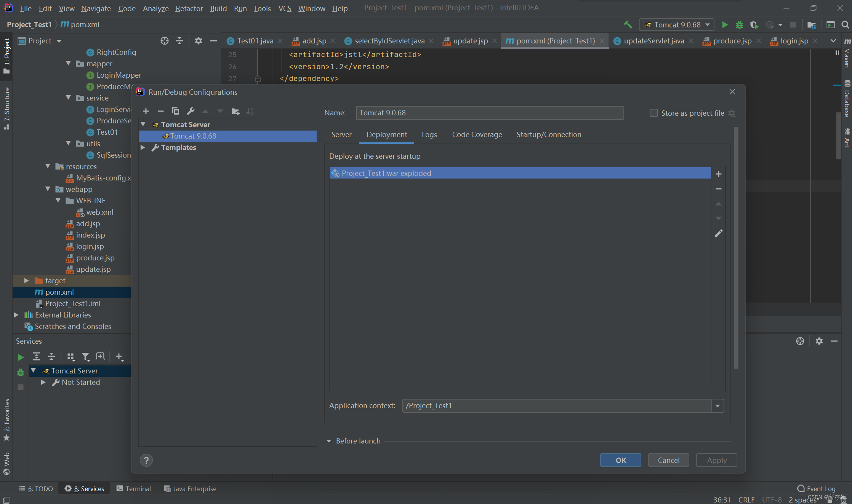Debug Tomcat 9.0.68 with bug icon

pos(739,25)
